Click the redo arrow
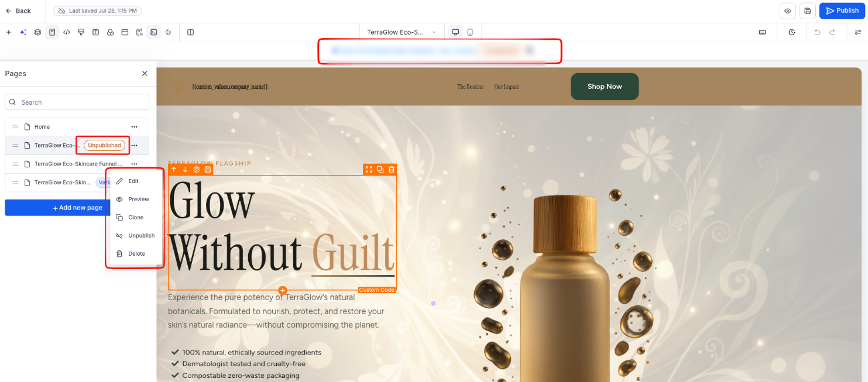 tap(832, 32)
